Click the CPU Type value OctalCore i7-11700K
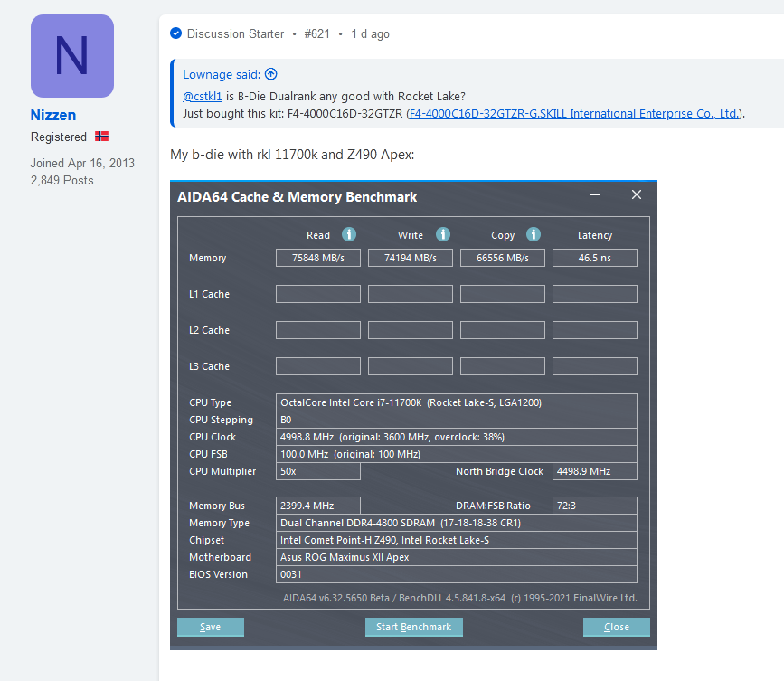The width and height of the screenshot is (784, 681). pyautogui.click(x=457, y=402)
